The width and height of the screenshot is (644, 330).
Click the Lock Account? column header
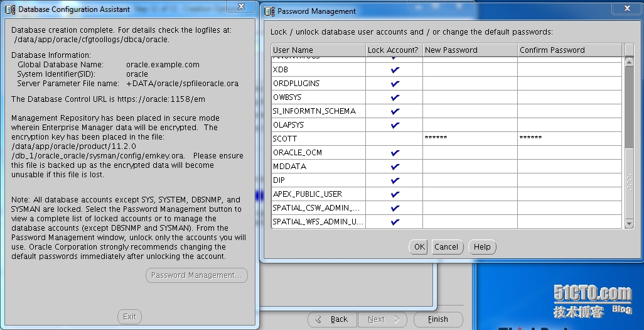tap(394, 50)
